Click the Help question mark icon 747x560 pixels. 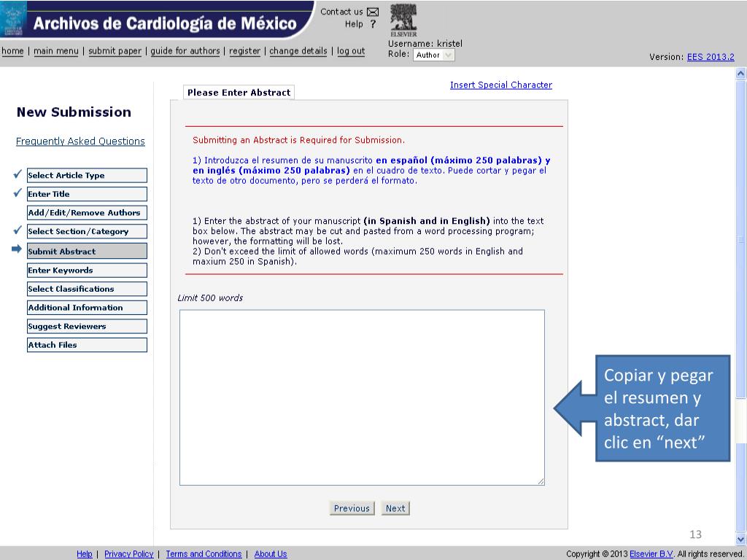pyautogui.click(x=373, y=24)
